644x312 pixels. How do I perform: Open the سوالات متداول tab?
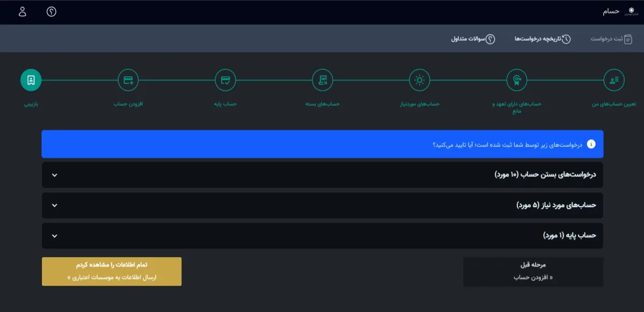point(473,39)
